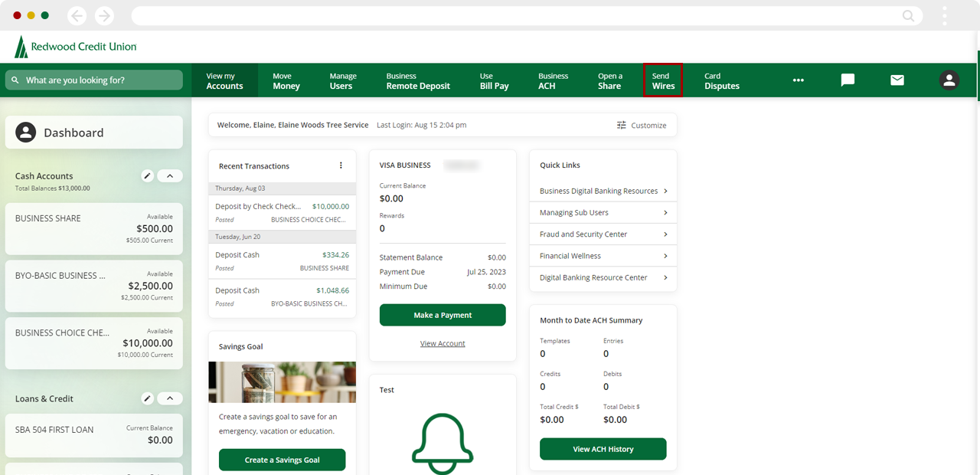Image resolution: width=980 pixels, height=475 pixels.
Task: Open Card Disputes menu
Action: [x=722, y=80]
